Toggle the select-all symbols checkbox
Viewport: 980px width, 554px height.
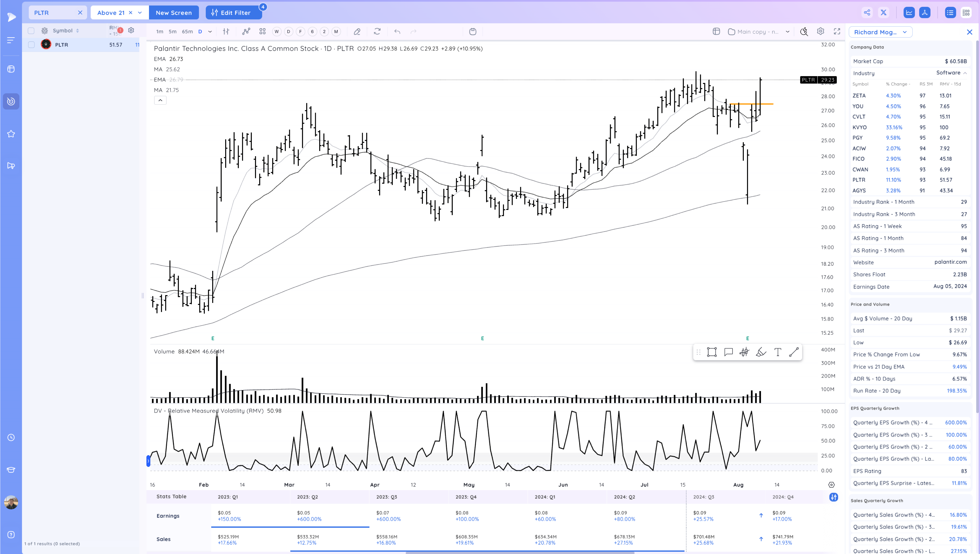(x=31, y=31)
